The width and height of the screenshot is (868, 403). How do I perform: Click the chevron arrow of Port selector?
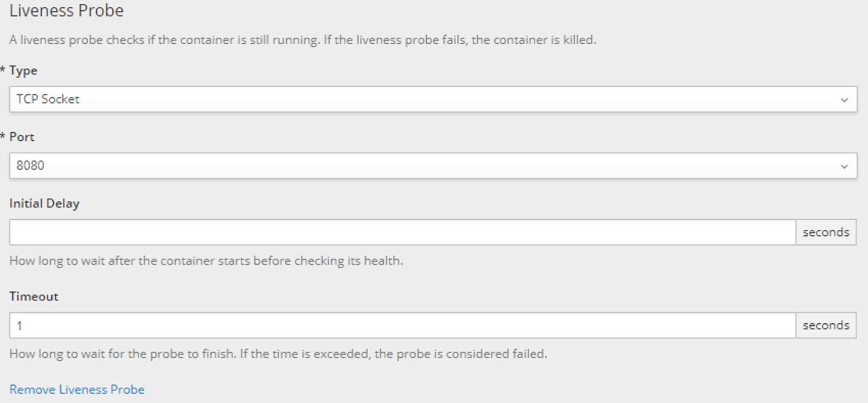[844, 166]
